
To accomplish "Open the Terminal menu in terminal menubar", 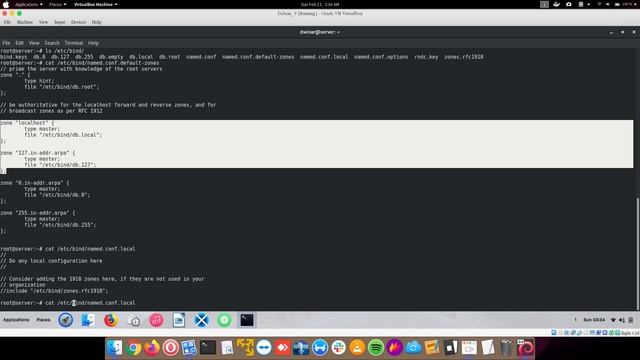I will tap(73, 43).
